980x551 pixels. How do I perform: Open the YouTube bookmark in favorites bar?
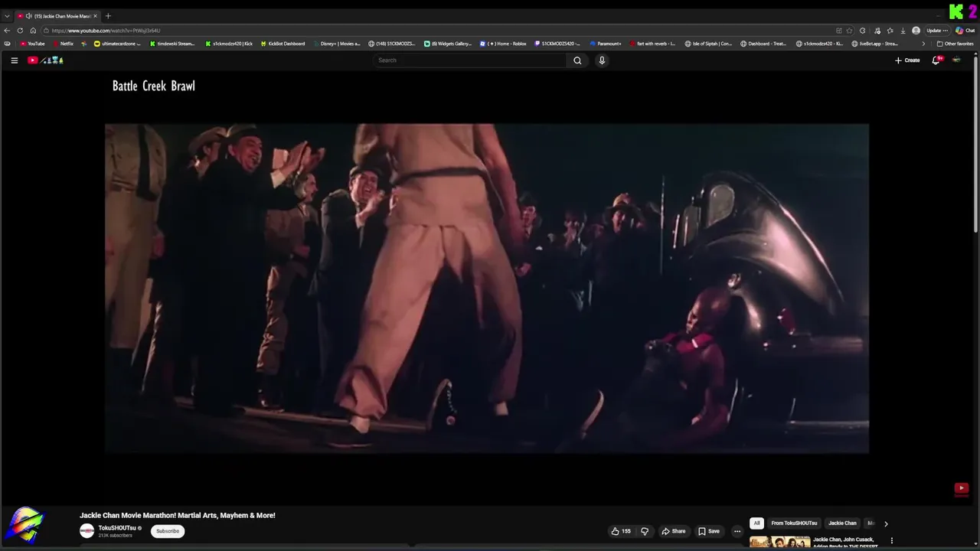click(x=32, y=44)
